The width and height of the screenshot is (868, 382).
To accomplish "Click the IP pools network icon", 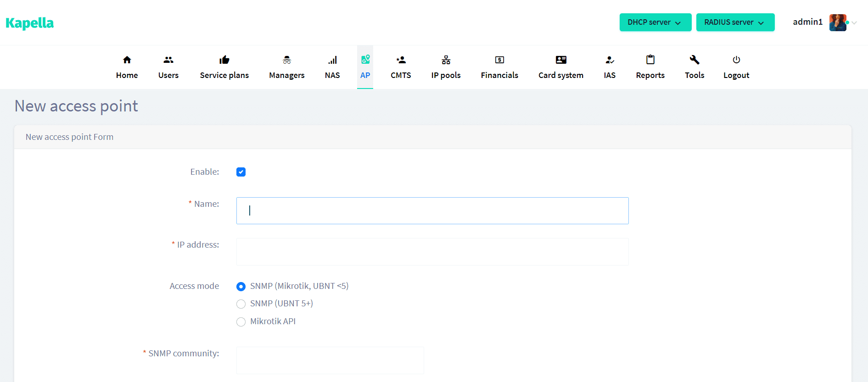I will 446,60.
